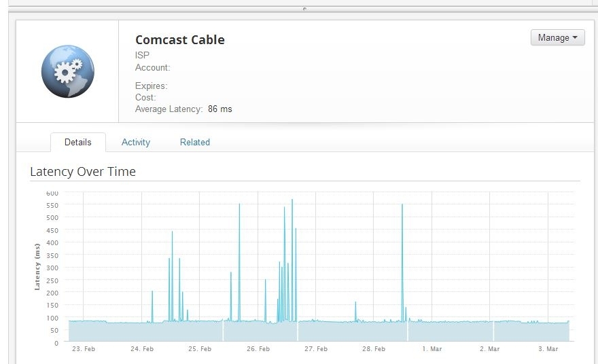Click the Comcast Cable title
The height and width of the screenshot is (364, 598).
click(180, 39)
